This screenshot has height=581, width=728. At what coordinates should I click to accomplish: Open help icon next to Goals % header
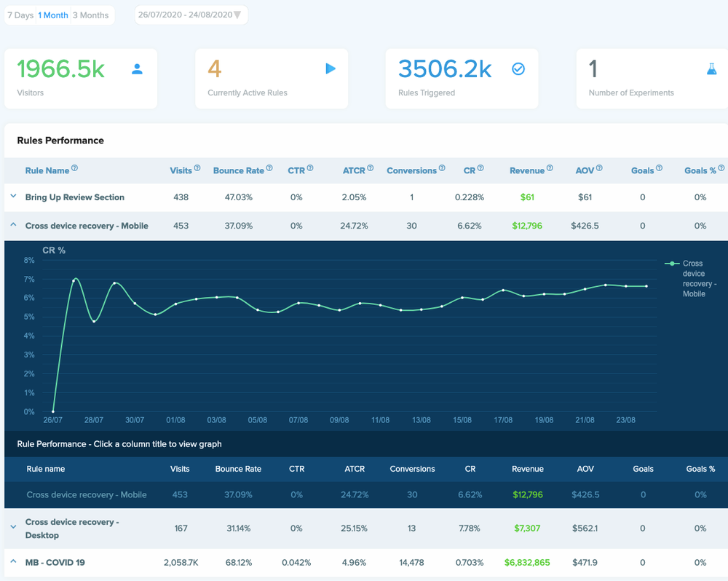tap(721, 168)
